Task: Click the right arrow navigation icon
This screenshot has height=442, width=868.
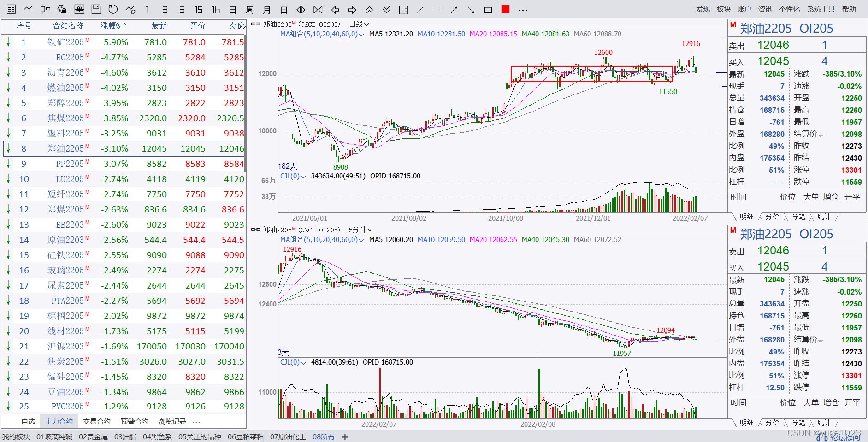Action: pyautogui.click(x=352, y=9)
